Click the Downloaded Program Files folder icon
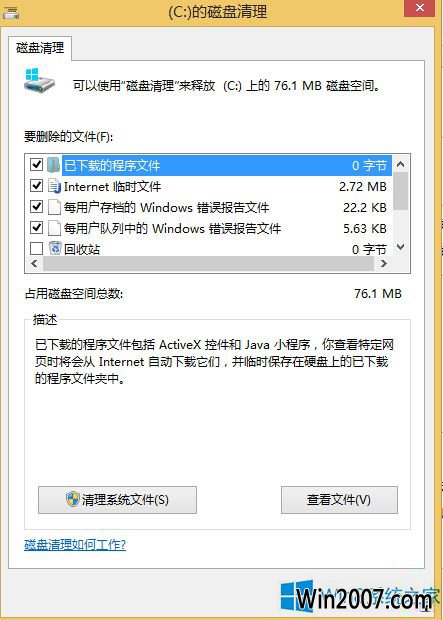The image size is (443, 620). tap(54, 165)
